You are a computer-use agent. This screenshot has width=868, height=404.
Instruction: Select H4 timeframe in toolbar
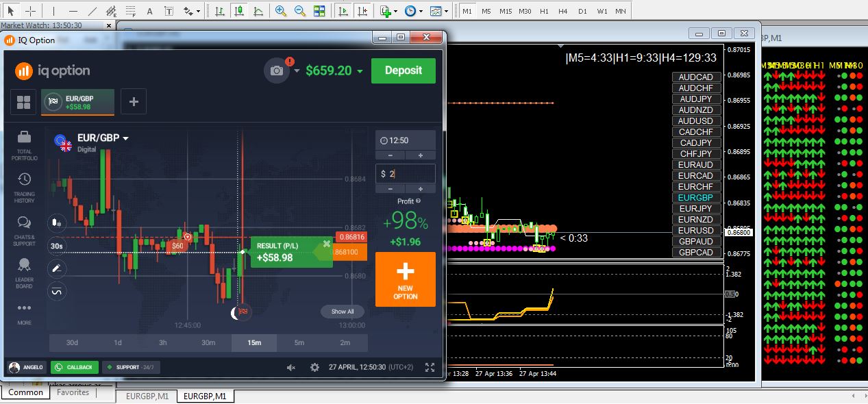(x=563, y=11)
